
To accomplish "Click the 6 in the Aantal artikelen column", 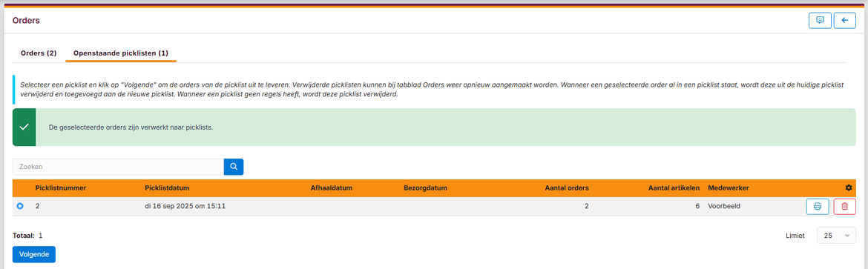I will pos(698,207).
